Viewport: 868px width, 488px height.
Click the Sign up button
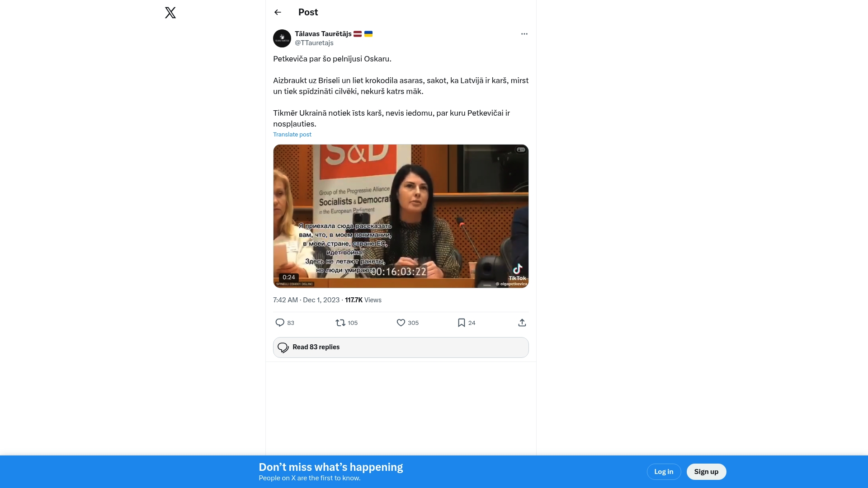pyautogui.click(x=706, y=472)
